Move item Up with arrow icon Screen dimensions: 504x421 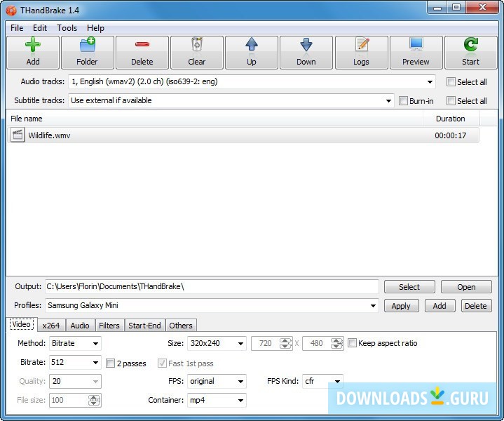coord(252,44)
